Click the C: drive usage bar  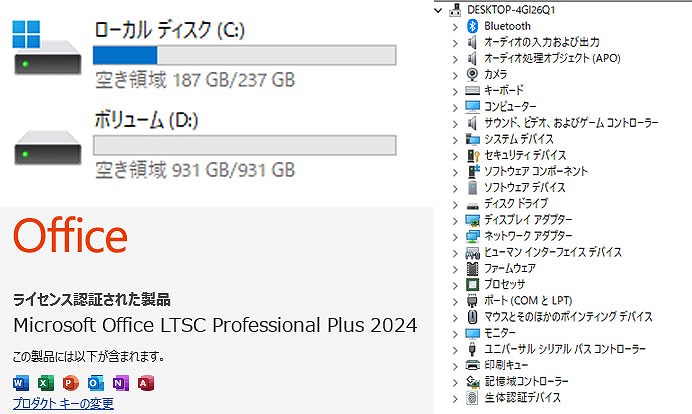244,55
